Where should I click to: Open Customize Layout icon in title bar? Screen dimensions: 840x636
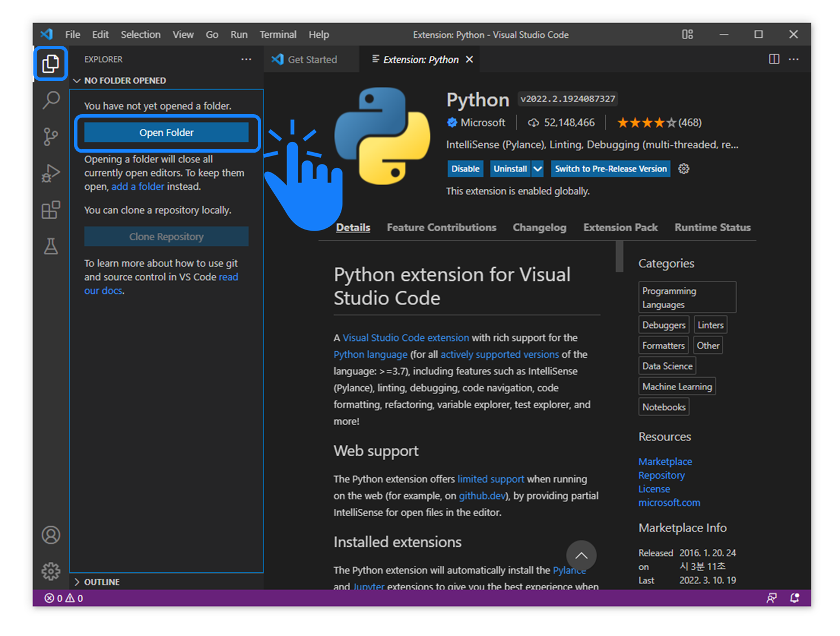tap(687, 34)
